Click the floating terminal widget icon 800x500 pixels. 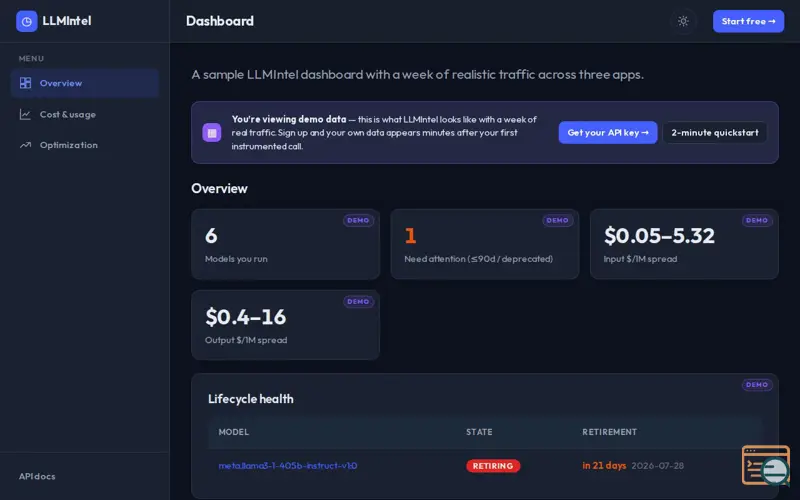[766, 465]
